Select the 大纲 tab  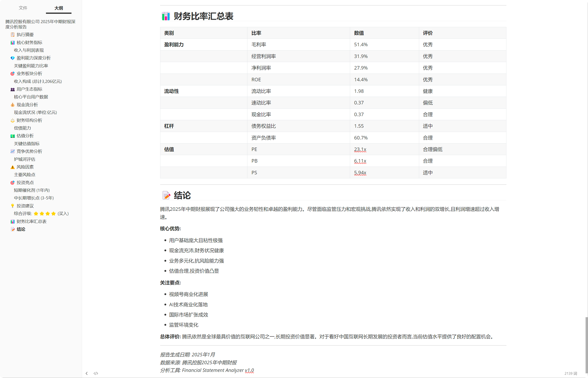(59, 8)
